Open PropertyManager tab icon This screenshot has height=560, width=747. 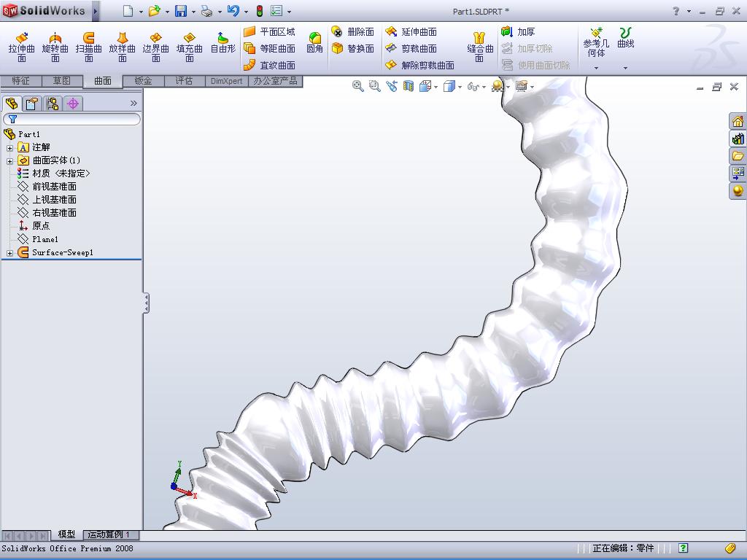click(x=32, y=104)
